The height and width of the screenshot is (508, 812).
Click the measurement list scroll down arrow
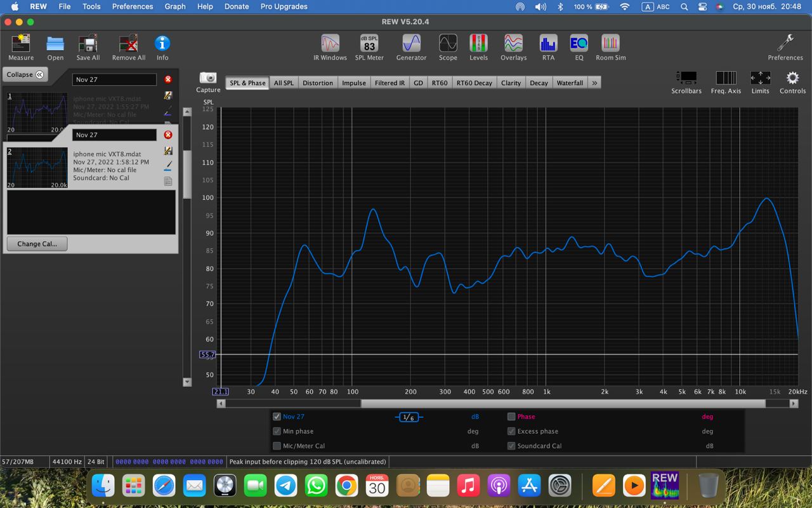point(187,382)
